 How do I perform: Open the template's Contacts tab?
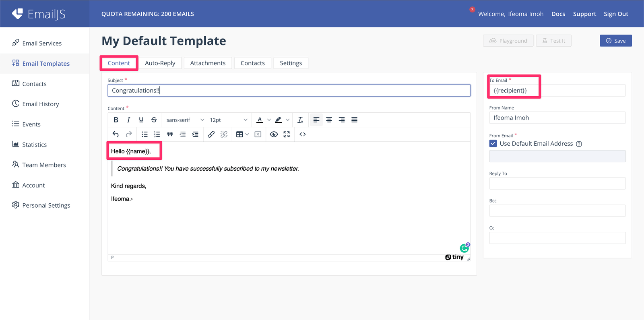pyautogui.click(x=253, y=63)
